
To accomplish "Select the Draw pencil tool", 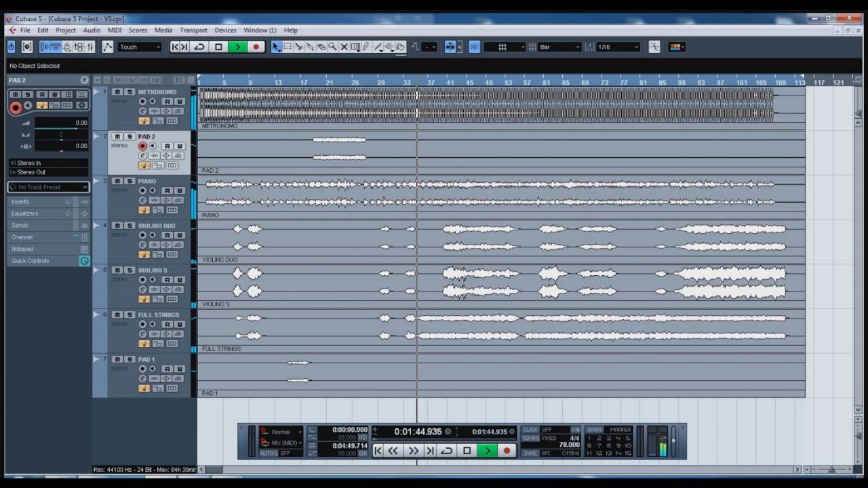I will pyautogui.click(x=366, y=47).
